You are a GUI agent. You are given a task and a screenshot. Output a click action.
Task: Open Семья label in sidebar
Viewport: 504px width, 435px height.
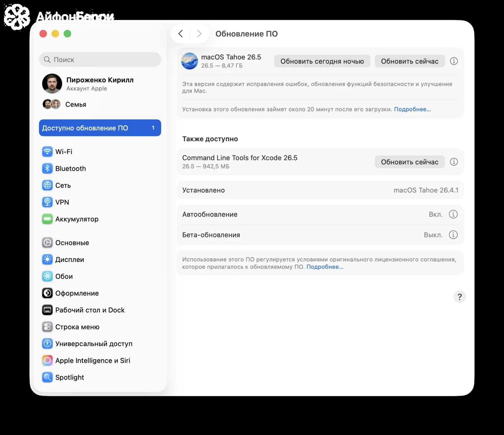click(76, 104)
